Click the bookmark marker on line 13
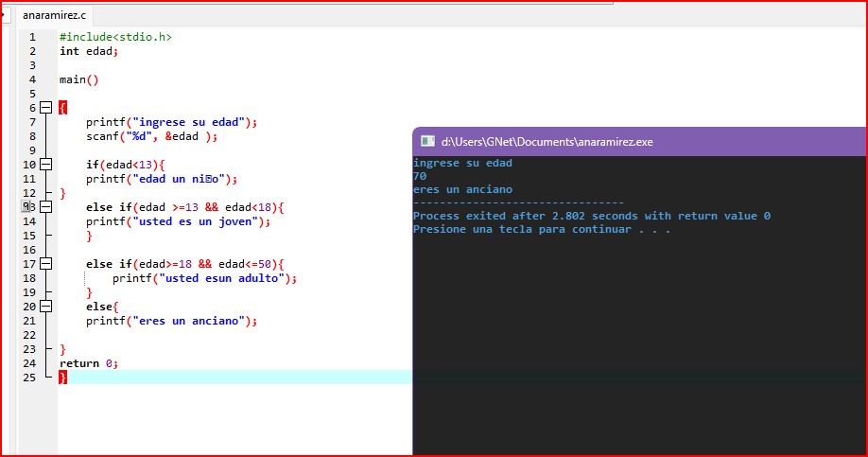The width and height of the screenshot is (868, 457). click(x=26, y=207)
